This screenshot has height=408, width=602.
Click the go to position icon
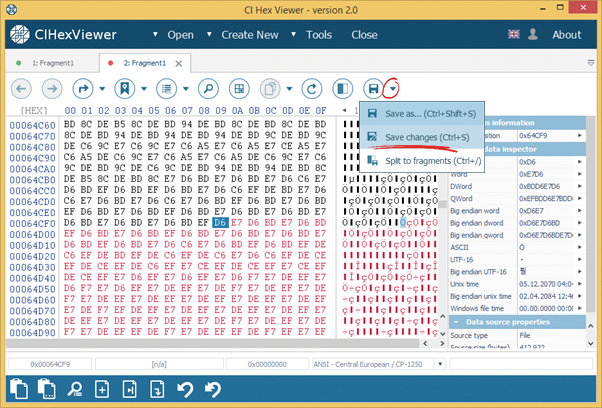(83, 89)
